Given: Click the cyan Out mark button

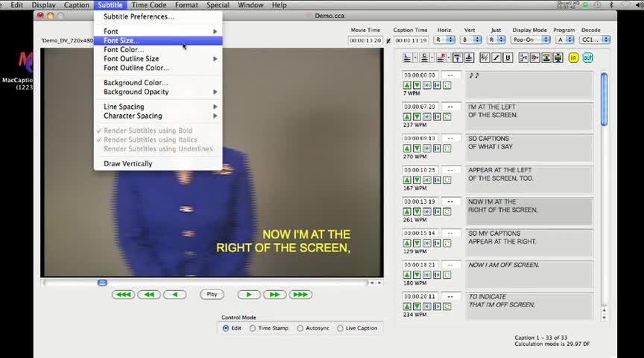Looking at the screenshot, I should point(588,58).
